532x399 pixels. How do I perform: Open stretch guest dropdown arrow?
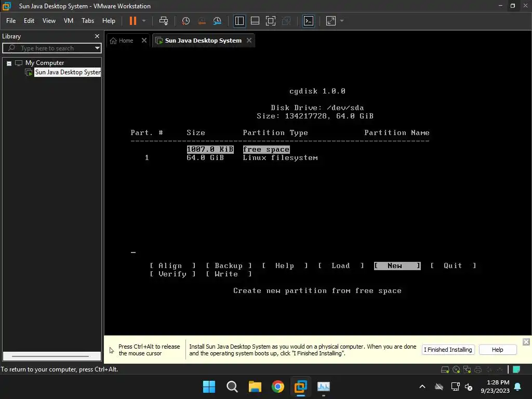click(342, 21)
